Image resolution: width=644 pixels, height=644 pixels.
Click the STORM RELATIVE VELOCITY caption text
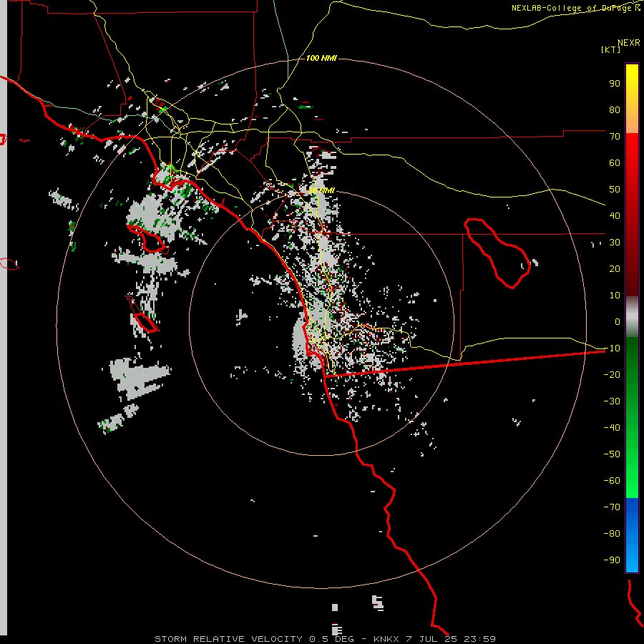(x=228, y=639)
